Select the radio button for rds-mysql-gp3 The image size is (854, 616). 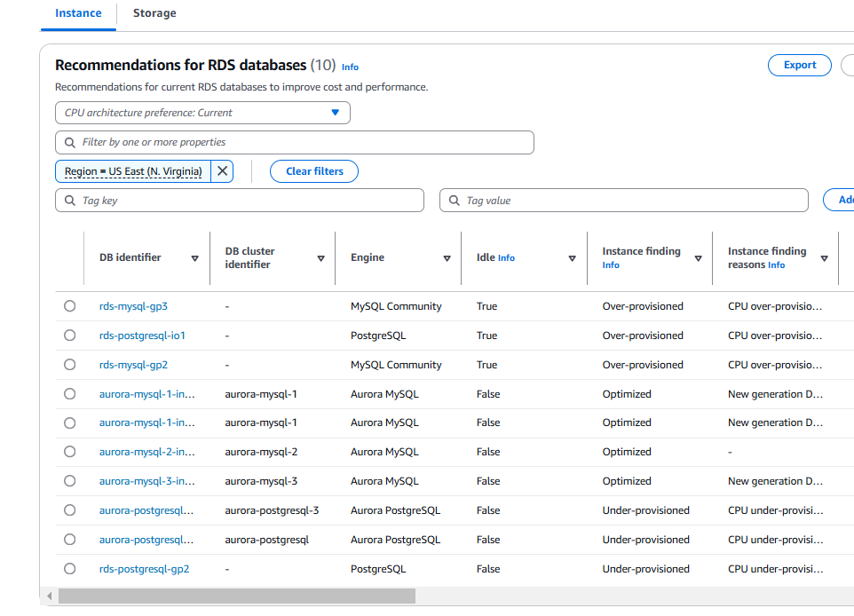pyautogui.click(x=69, y=305)
